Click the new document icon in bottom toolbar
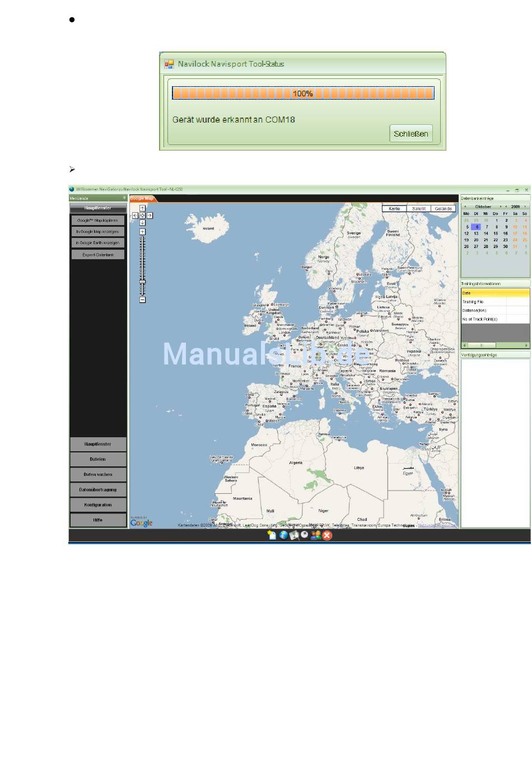The width and height of the screenshot is (532, 767). pos(272,535)
